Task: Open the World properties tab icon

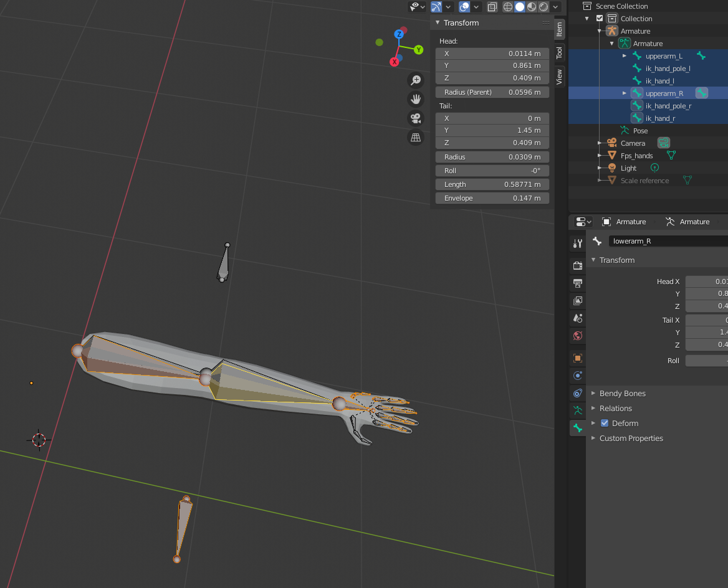Action: 578,336
